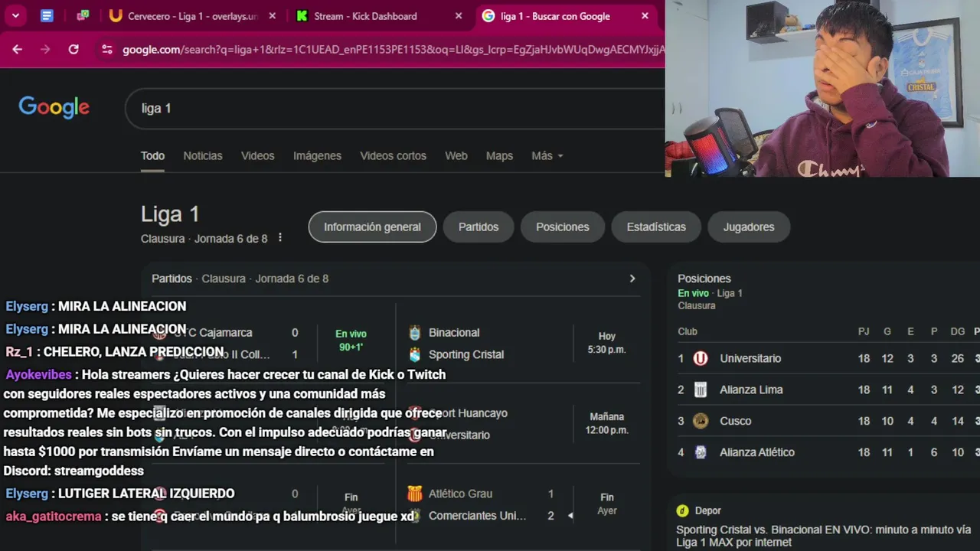This screenshot has width=980, height=551.
Task: Expand Partidos card with right chevron
Action: (x=632, y=279)
